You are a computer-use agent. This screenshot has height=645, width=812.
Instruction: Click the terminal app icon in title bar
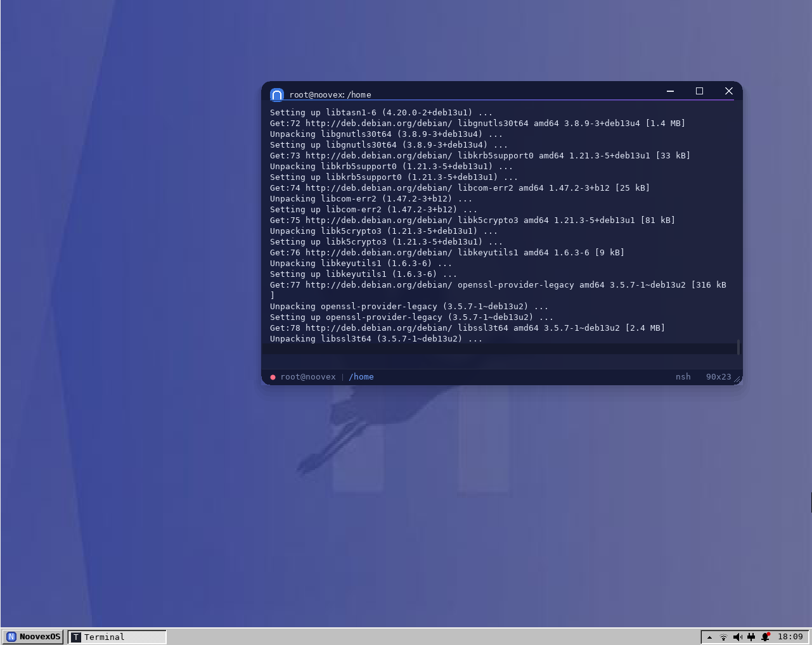pos(277,94)
